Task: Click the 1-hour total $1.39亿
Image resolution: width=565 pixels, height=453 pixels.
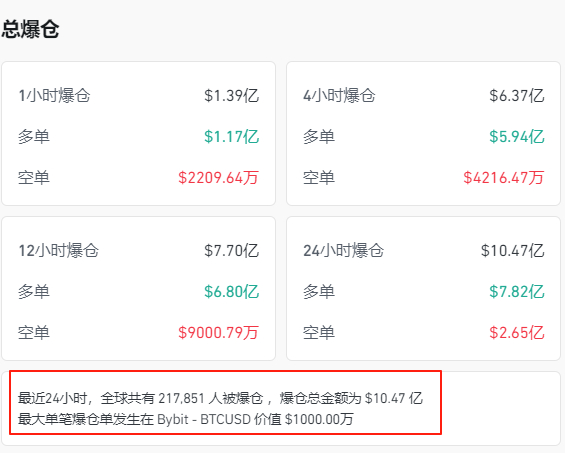Action: point(231,96)
